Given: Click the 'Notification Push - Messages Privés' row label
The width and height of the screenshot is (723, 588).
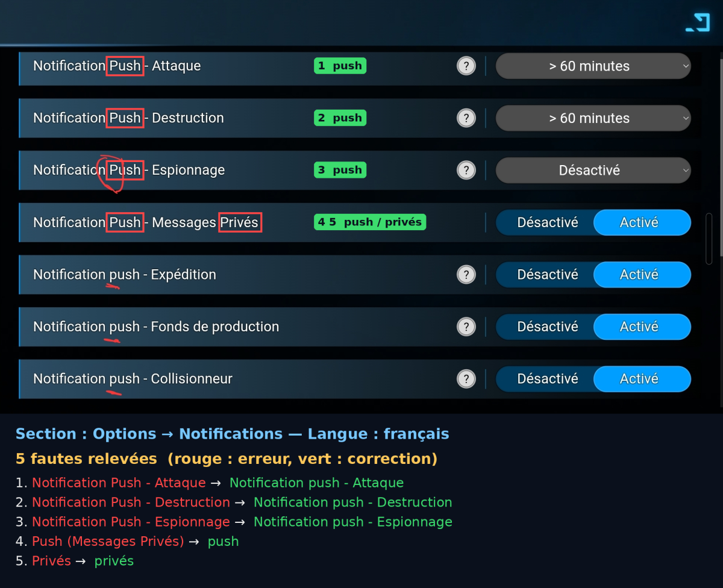Looking at the screenshot, I should [x=146, y=222].
